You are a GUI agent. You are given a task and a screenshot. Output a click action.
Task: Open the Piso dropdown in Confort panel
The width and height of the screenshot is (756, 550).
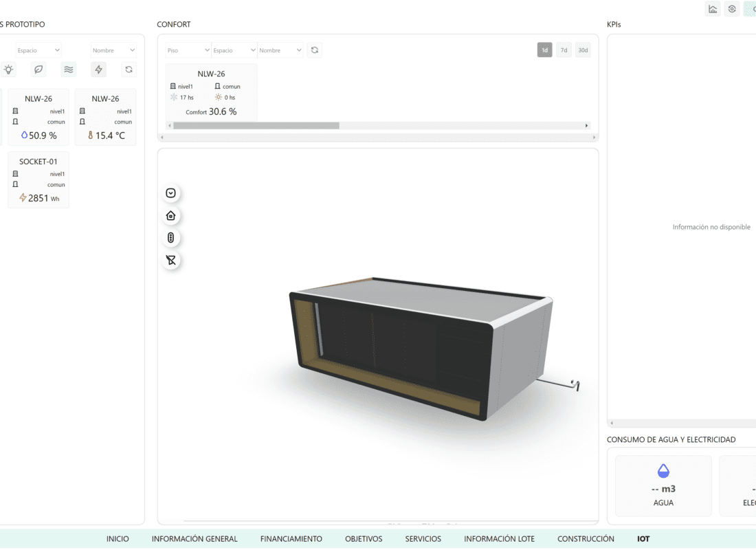tap(188, 50)
